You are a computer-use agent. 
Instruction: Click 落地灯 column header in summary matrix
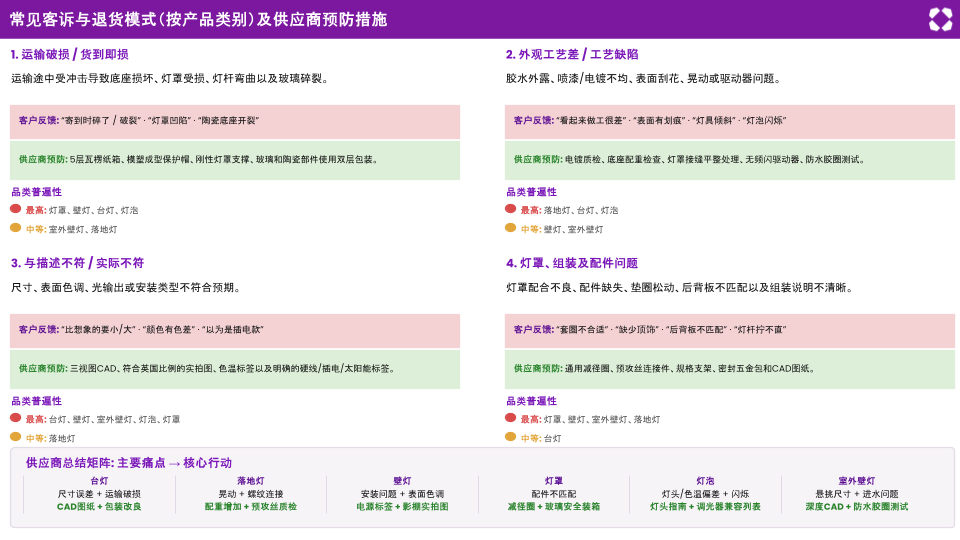[x=251, y=481]
